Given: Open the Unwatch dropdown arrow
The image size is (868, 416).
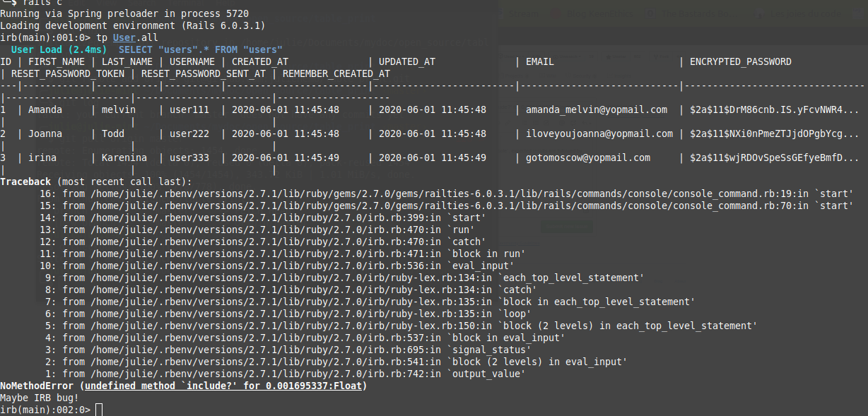Looking at the screenshot, I should 580,56.
